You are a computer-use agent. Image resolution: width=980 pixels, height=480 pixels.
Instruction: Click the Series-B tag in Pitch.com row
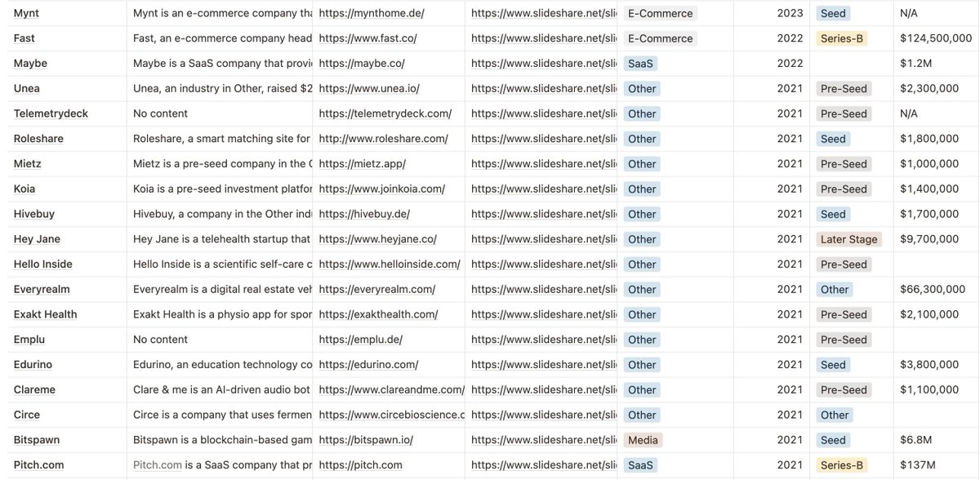[x=842, y=465]
